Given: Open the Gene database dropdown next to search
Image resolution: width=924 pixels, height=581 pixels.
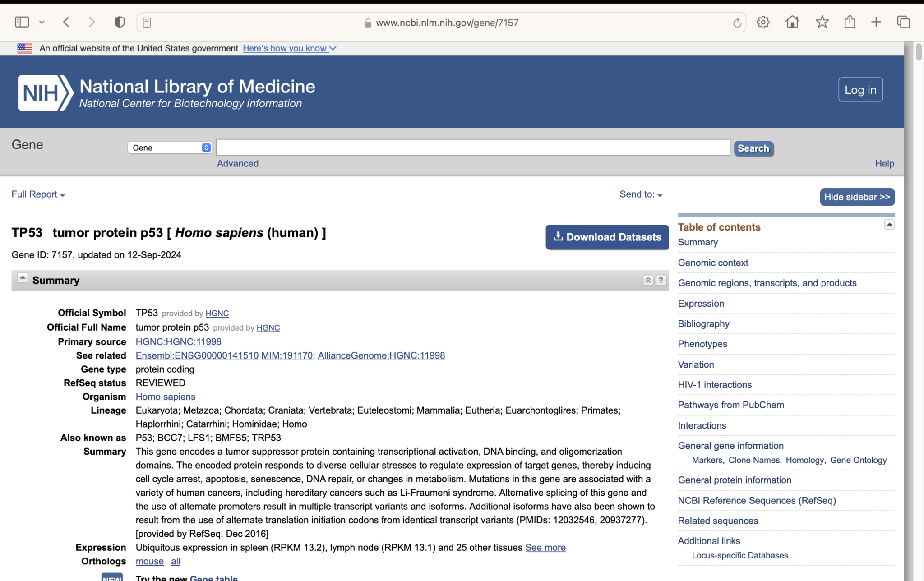Looking at the screenshot, I should coord(170,148).
